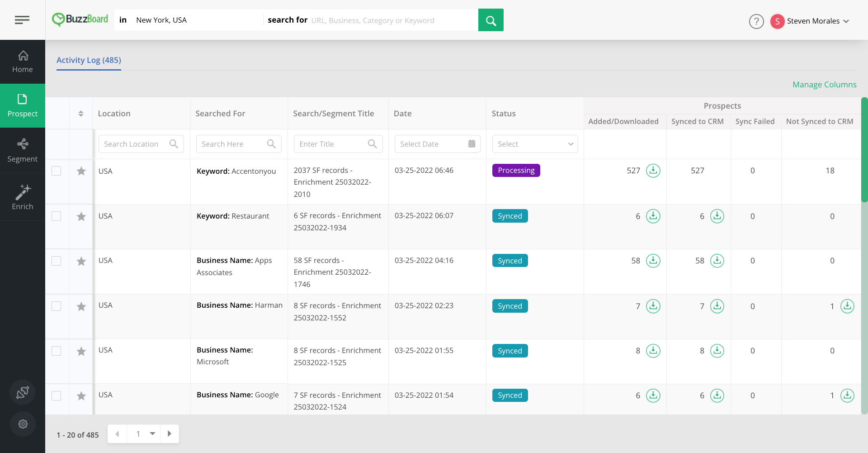Open the hamburger menu icon

[22, 20]
